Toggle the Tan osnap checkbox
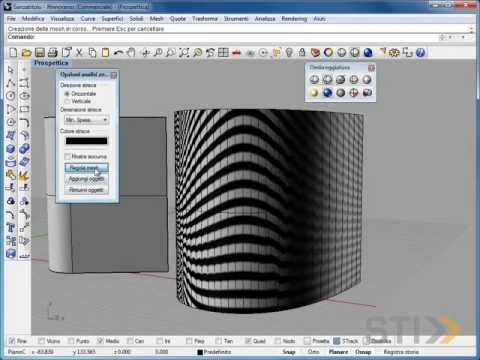 218,341
